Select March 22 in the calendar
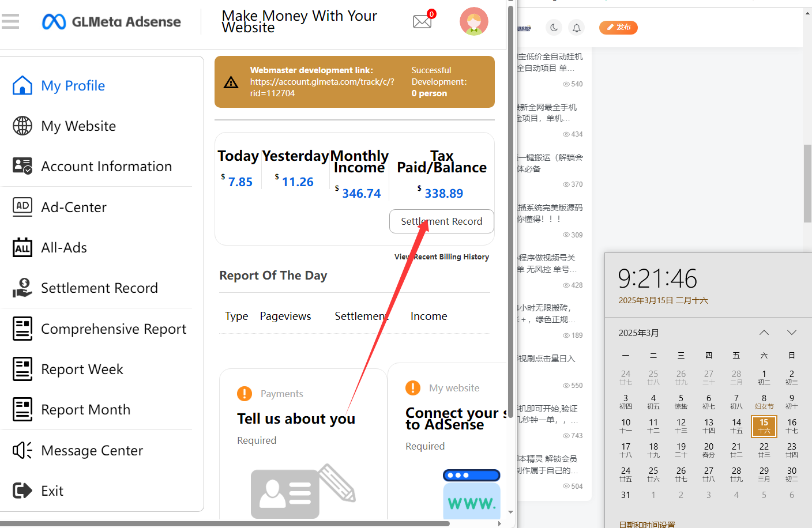The image size is (812, 528). (764, 450)
